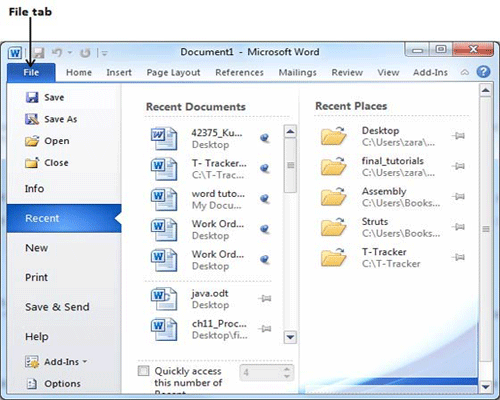
Task: Select Print in the backstage menu
Action: 36,277
